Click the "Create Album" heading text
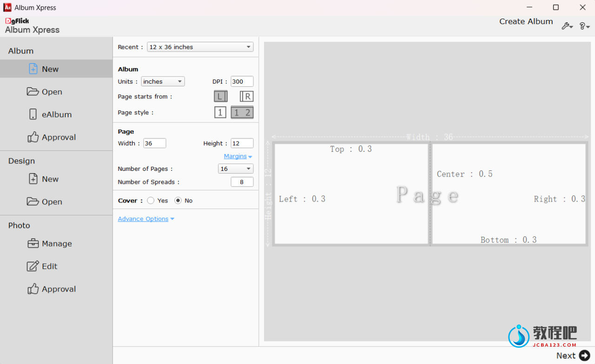Viewport: 595px width, 364px height. pyautogui.click(x=526, y=21)
